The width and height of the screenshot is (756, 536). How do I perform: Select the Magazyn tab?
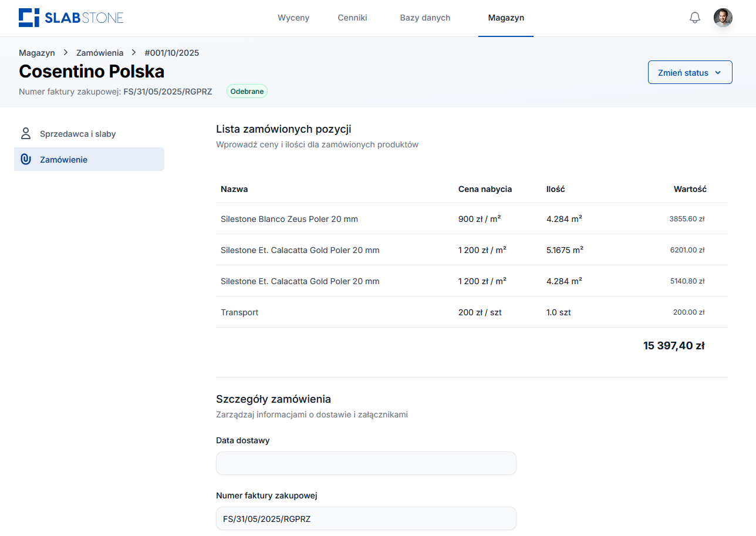(x=506, y=18)
